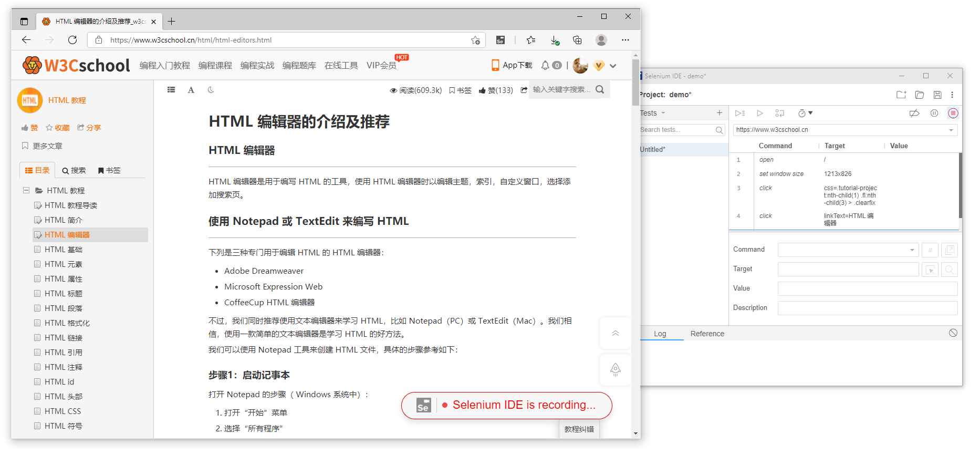Open the 搜索 tab in sidebar
980x455 pixels.
tap(74, 170)
